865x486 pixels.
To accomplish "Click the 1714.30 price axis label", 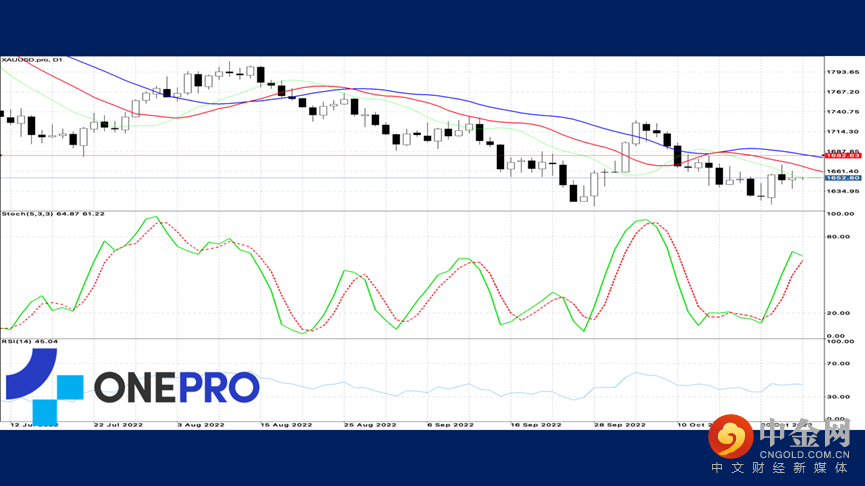I will (x=842, y=131).
